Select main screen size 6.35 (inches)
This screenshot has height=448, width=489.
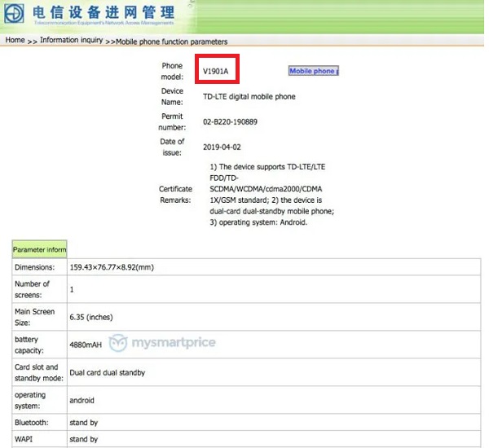point(91,317)
